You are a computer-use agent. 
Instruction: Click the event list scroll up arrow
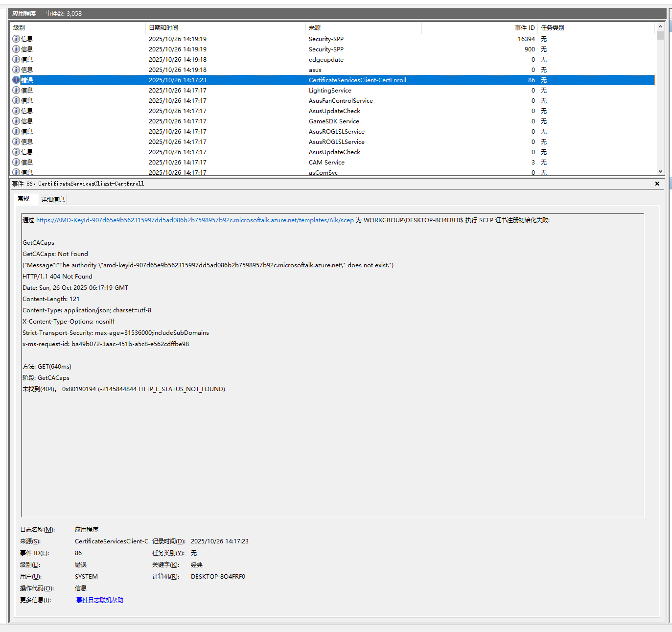[x=660, y=27]
